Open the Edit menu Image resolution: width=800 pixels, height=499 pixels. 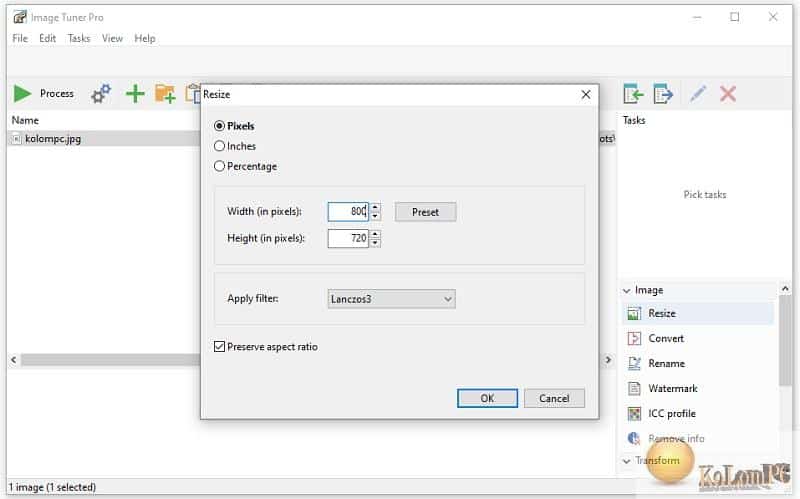click(47, 38)
